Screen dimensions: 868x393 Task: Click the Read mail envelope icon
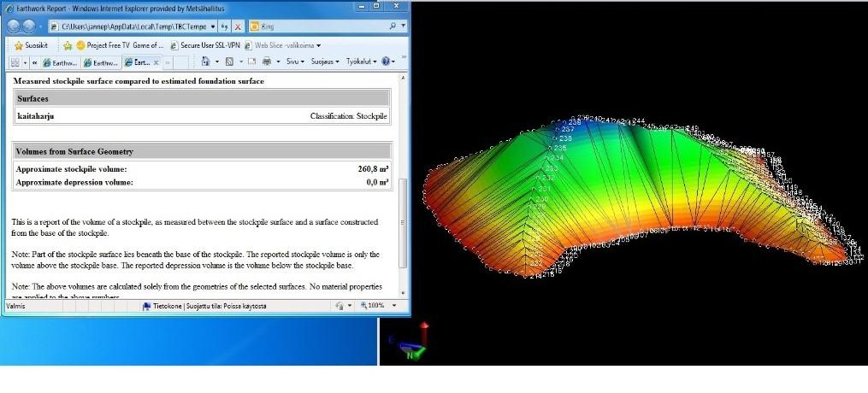(x=252, y=62)
